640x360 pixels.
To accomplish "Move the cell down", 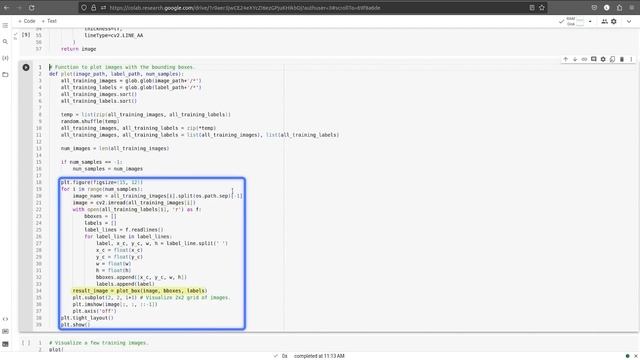I will pos(575,59).
